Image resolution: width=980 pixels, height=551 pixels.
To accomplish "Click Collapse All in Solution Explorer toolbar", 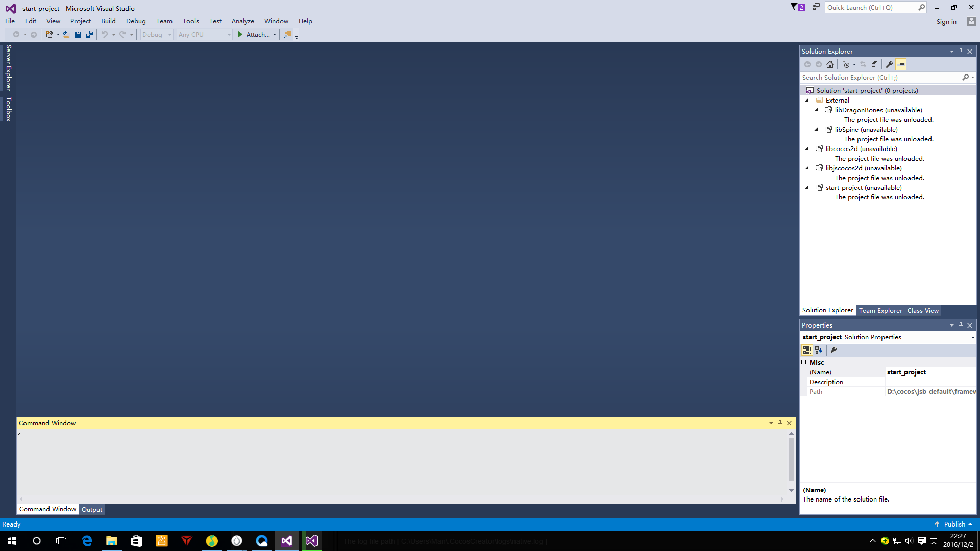I will pos(874,64).
